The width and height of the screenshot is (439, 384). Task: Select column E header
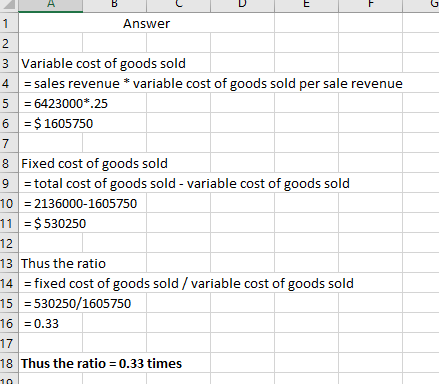(x=306, y=6)
